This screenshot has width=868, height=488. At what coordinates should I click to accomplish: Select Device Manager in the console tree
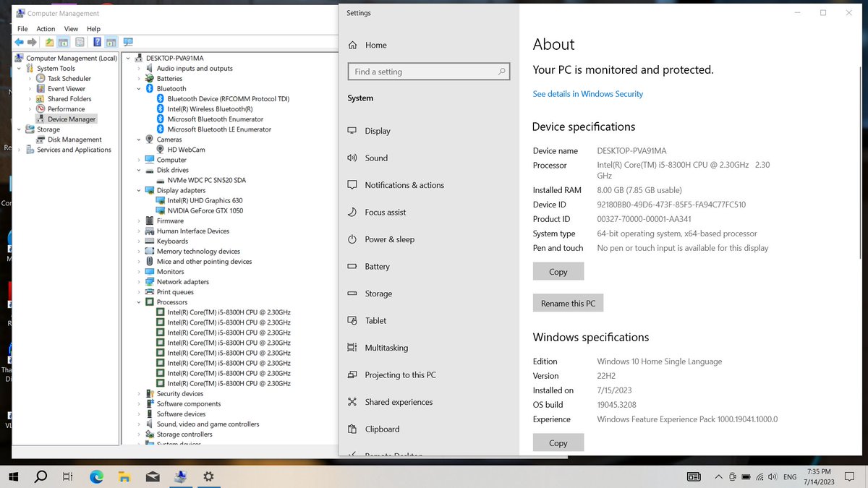point(72,119)
